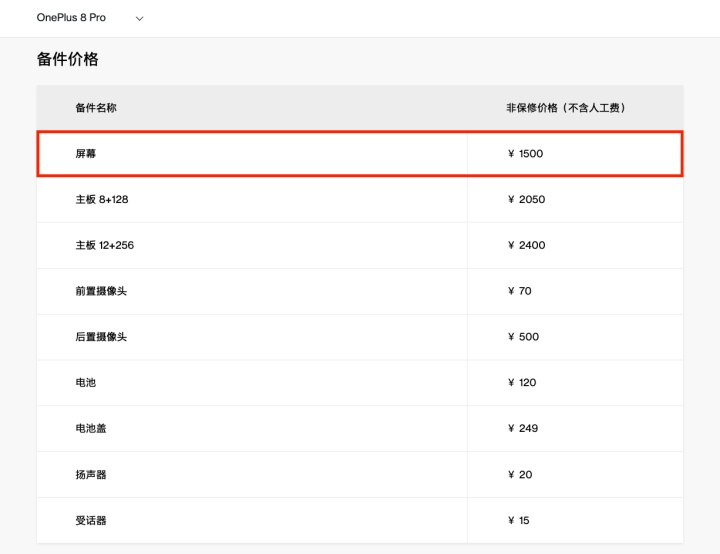The height and width of the screenshot is (554, 720).
Task: Select the 扬声器 row name
Action: pos(91,475)
